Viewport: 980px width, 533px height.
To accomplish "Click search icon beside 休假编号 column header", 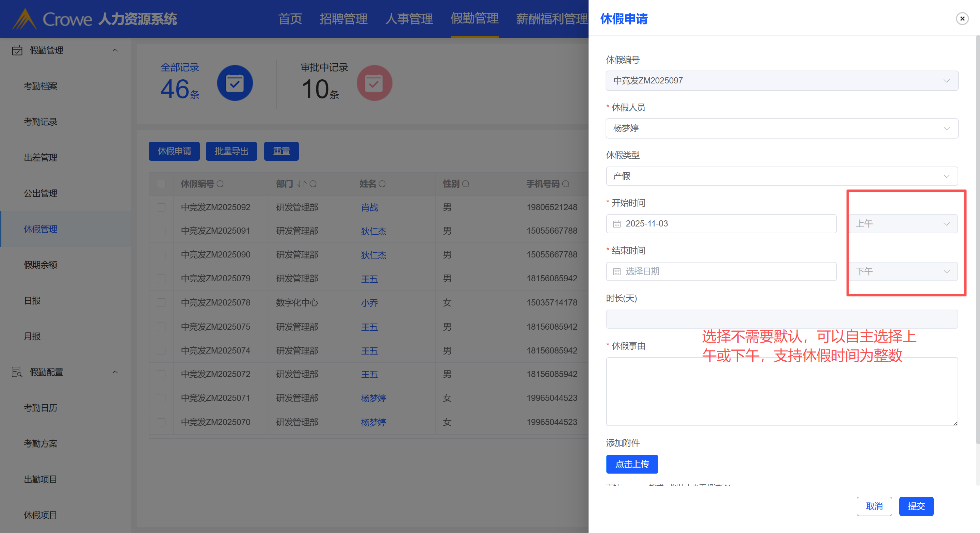I will [x=220, y=184].
